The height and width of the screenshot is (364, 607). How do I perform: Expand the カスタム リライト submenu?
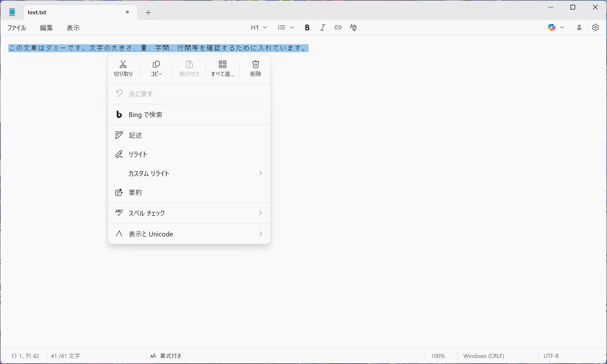pyautogui.click(x=189, y=173)
